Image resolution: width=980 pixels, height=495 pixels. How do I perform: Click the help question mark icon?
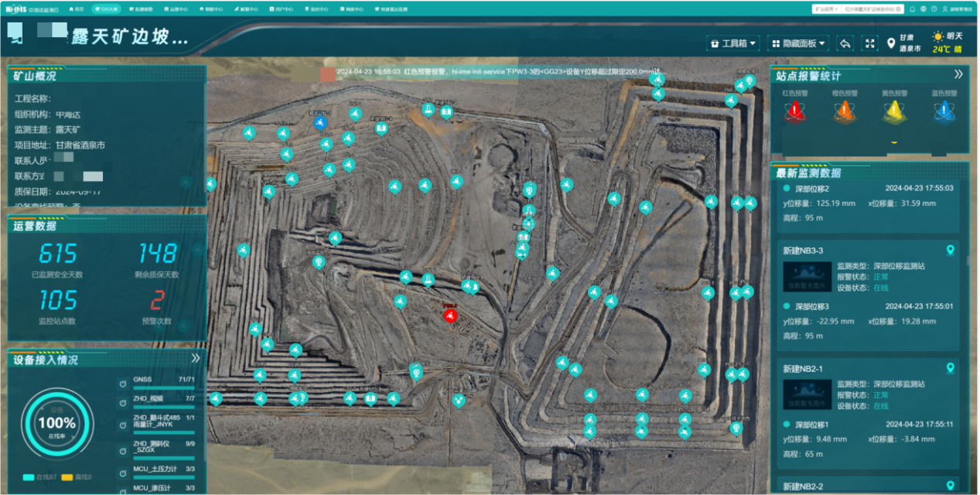coord(934,9)
